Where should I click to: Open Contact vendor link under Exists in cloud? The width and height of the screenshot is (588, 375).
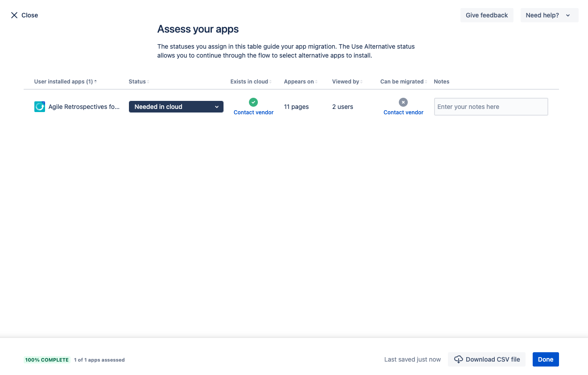pyautogui.click(x=253, y=112)
